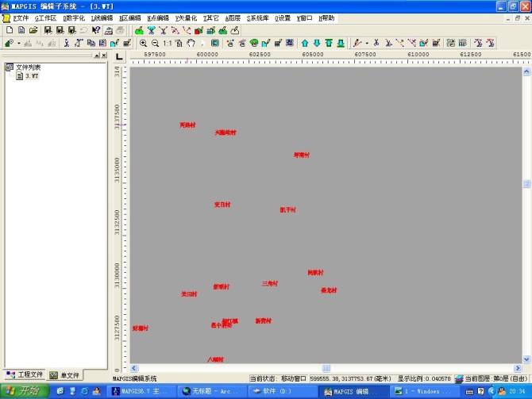The width and height of the screenshot is (532, 399).
Task: Open the 矢量化 menu
Action: click(x=186, y=18)
